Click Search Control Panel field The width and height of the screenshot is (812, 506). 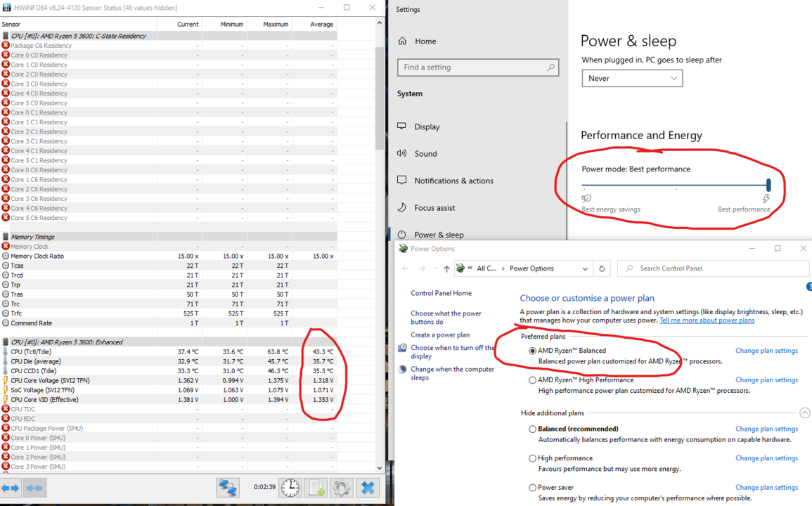[x=713, y=268]
